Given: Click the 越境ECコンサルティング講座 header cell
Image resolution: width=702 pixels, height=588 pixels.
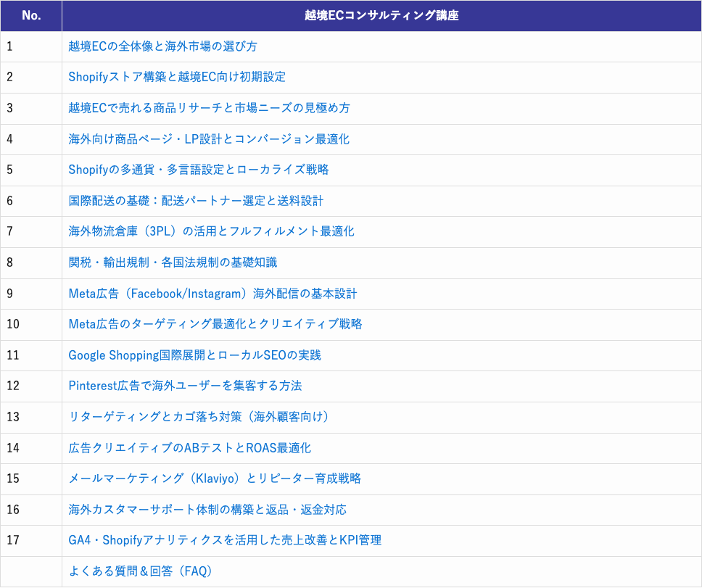Looking at the screenshot, I should pos(381,15).
